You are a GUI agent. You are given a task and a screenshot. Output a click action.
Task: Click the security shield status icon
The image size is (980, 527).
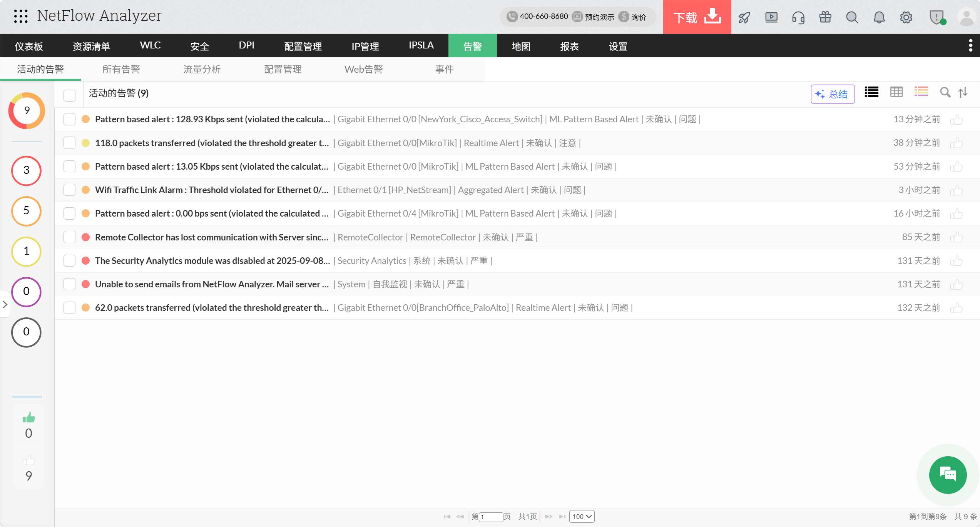click(937, 17)
